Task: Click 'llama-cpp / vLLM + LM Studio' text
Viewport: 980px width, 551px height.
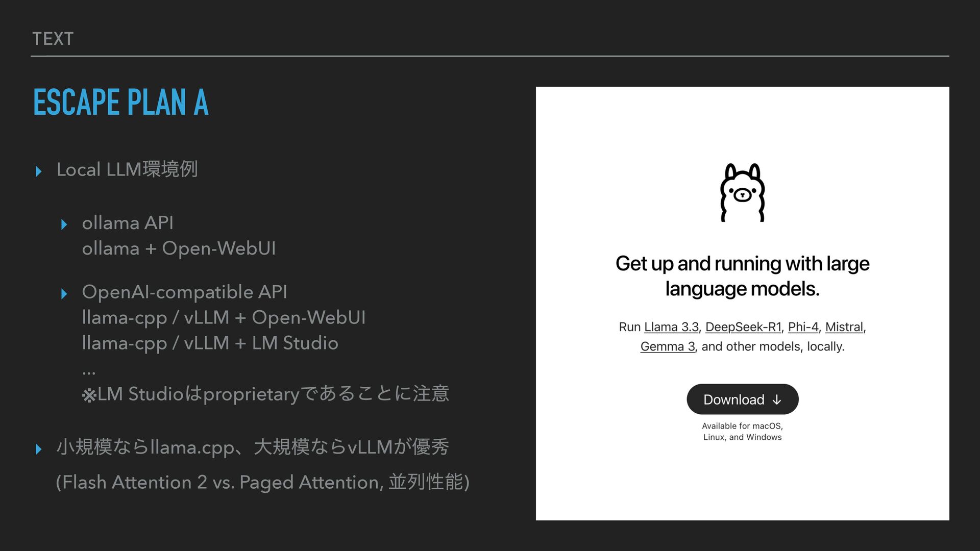Action: coord(210,343)
